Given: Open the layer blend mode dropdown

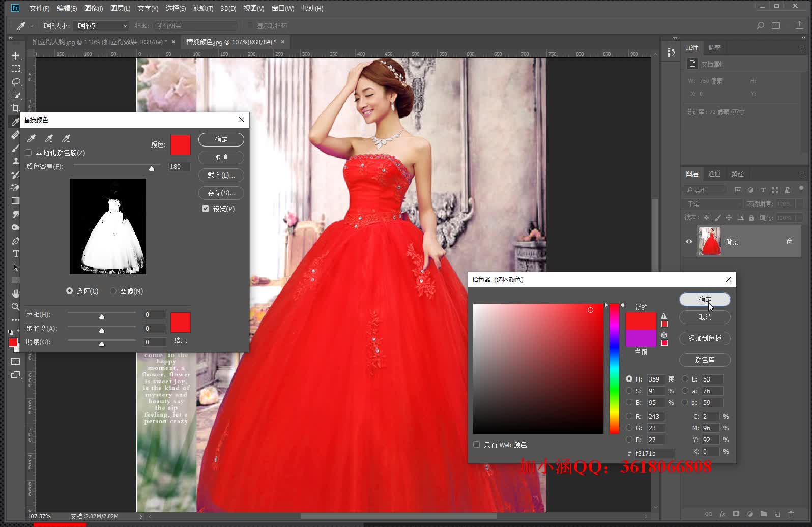Looking at the screenshot, I should pyautogui.click(x=713, y=204).
